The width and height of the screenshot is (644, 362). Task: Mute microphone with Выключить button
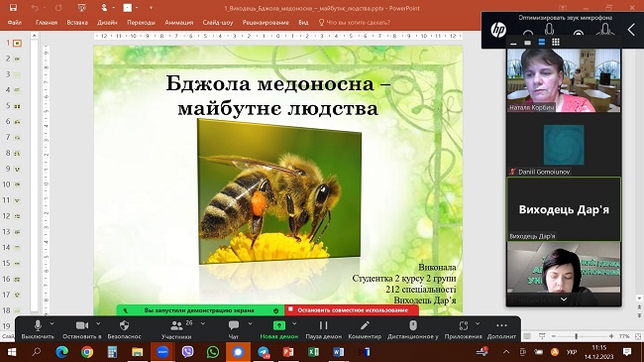point(38,329)
